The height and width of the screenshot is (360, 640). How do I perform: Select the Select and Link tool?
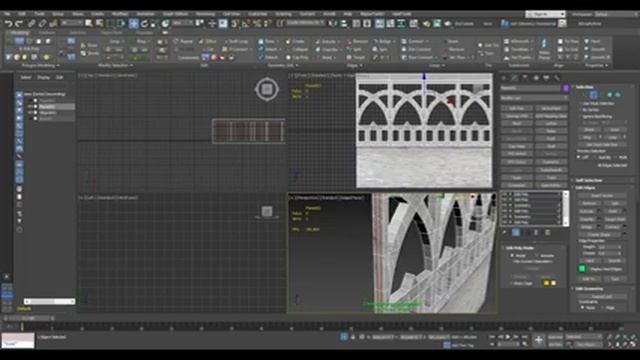(31, 24)
